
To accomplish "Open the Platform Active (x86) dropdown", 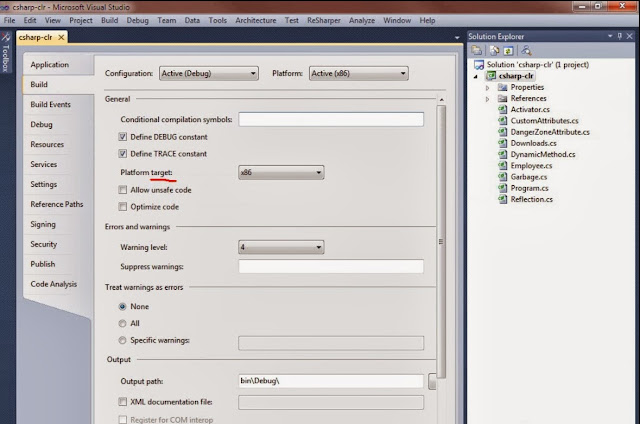I will [x=358, y=73].
